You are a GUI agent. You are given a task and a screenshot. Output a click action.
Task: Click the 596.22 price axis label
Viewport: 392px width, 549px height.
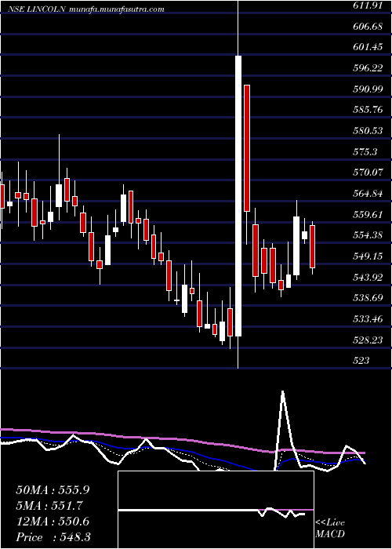pos(368,68)
